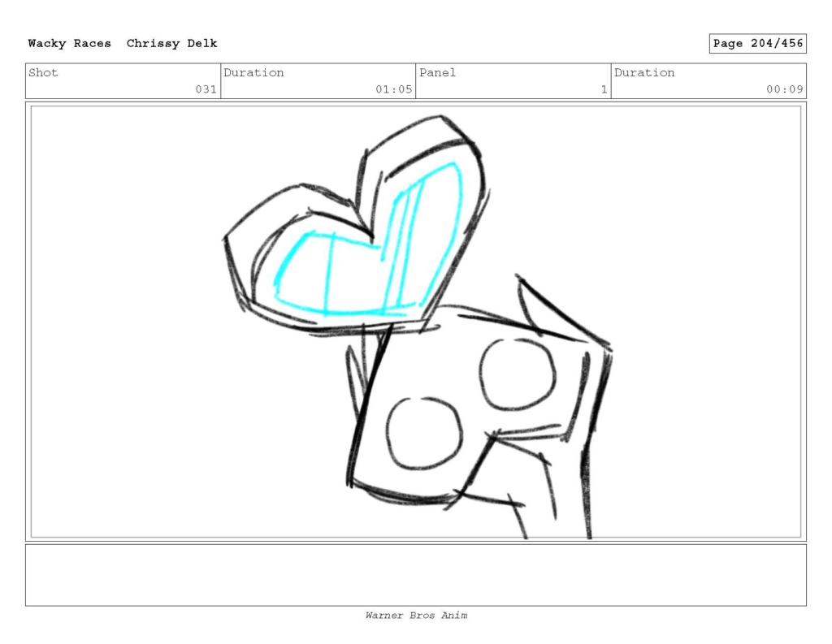Screen dimensions: 832x644
Task: Click the 'Panel' label
Action: point(437,72)
